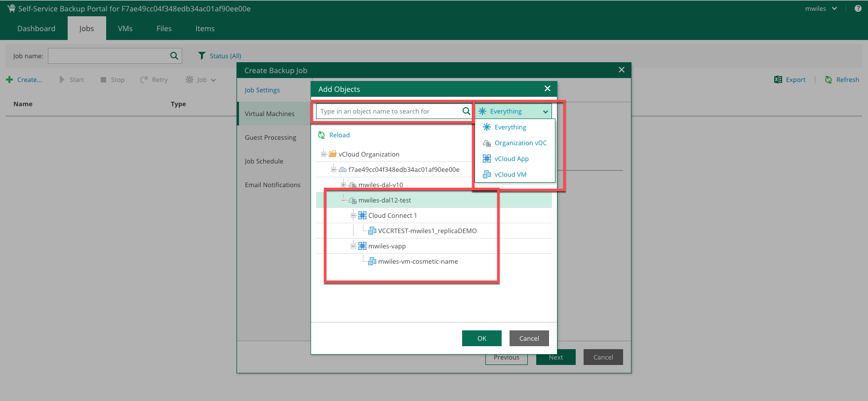Select the vCloud VM filter option
The image size is (868, 401).
510,174
